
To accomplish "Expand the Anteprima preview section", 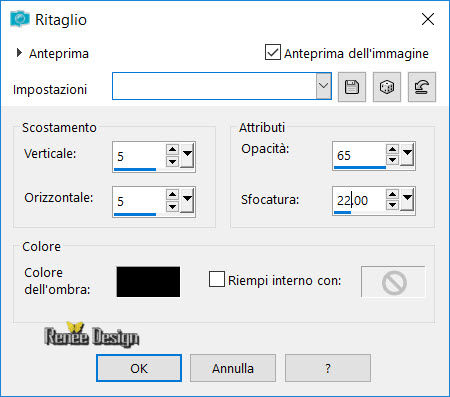I will pyautogui.click(x=19, y=53).
